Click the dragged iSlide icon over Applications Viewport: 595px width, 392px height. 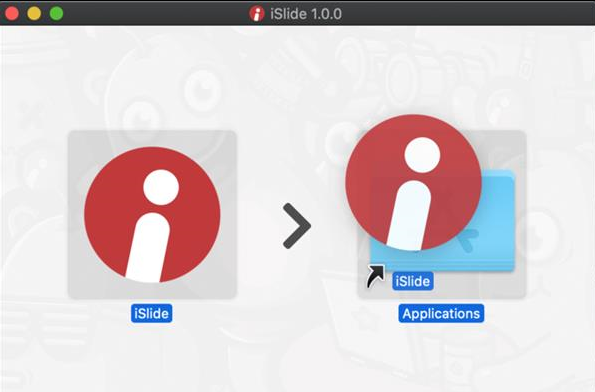[x=414, y=183]
